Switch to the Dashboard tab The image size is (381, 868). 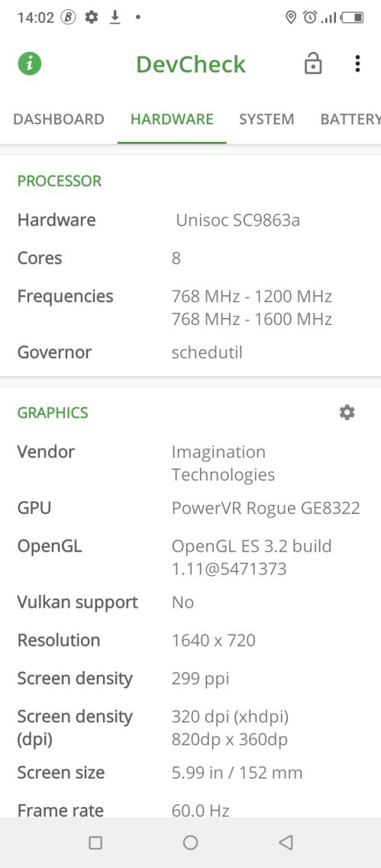[59, 119]
